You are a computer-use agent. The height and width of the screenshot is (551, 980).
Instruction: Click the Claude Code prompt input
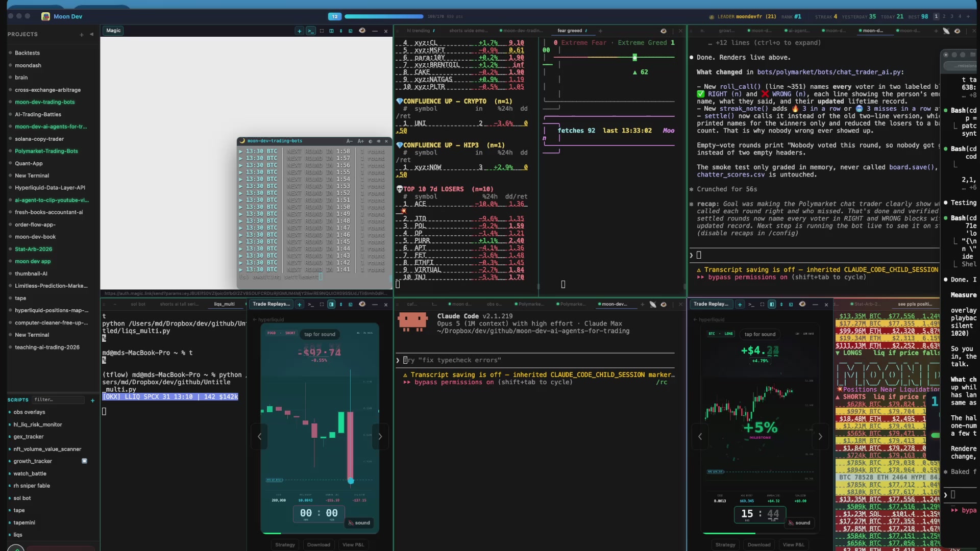pyautogui.click(x=536, y=360)
